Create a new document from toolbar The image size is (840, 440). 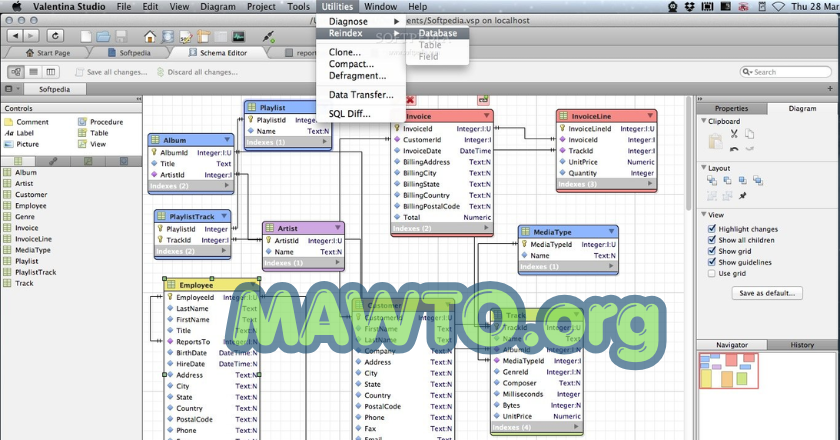[86, 36]
